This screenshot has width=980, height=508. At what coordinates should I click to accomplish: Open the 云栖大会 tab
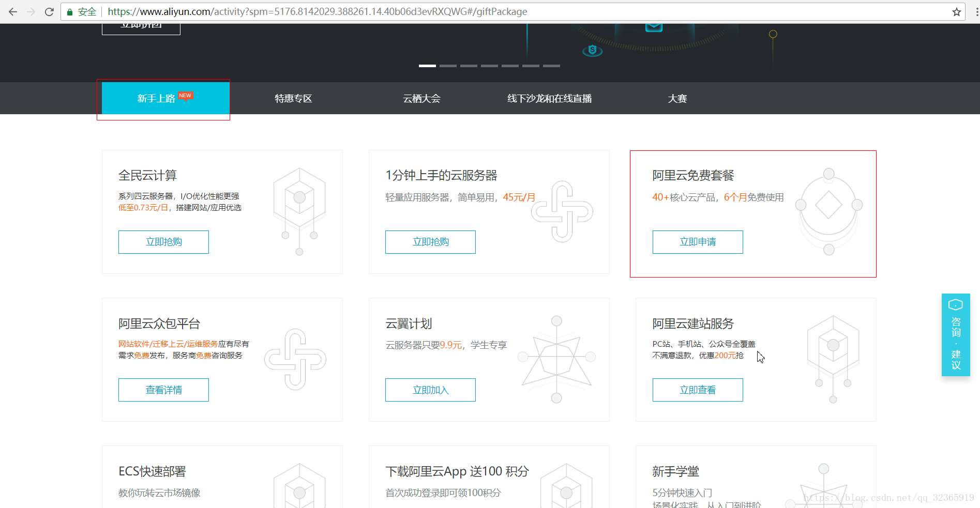pyautogui.click(x=421, y=98)
